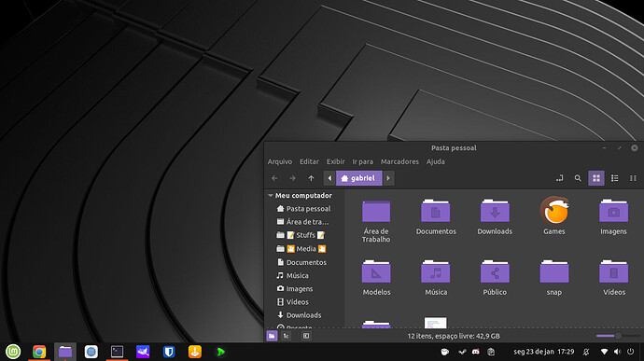The height and width of the screenshot is (361, 644).
Task: Select Área de tra... in the sidebar
Action: (x=304, y=222)
